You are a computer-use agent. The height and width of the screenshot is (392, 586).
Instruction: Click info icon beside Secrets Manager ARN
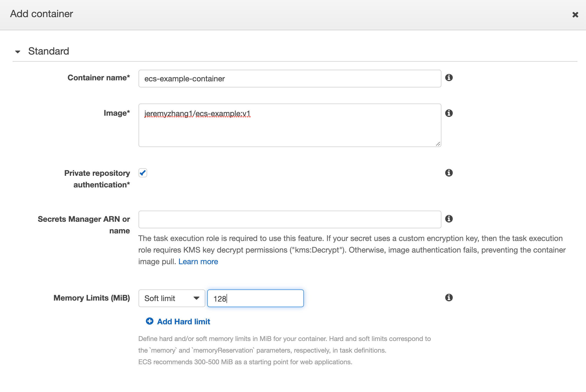click(x=449, y=219)
